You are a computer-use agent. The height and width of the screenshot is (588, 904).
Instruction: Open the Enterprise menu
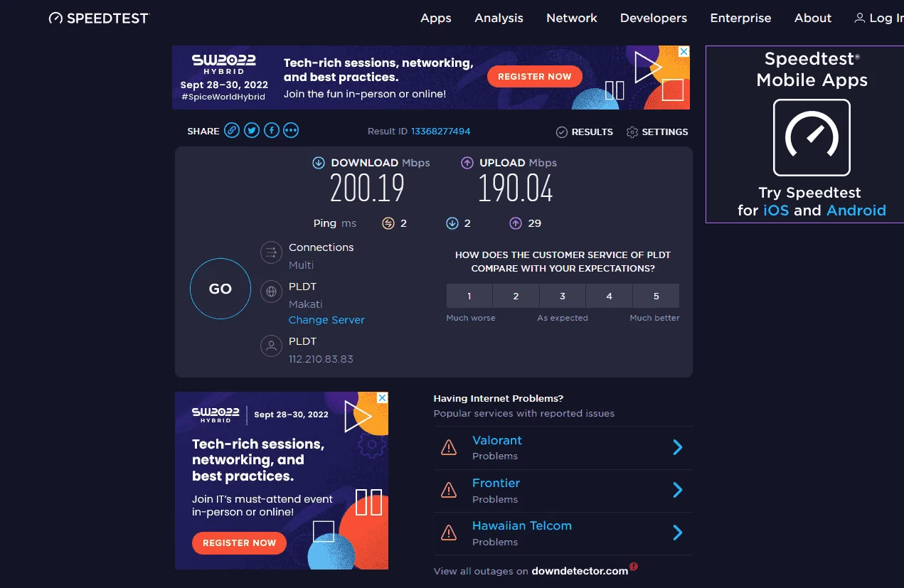coord(740,18)
